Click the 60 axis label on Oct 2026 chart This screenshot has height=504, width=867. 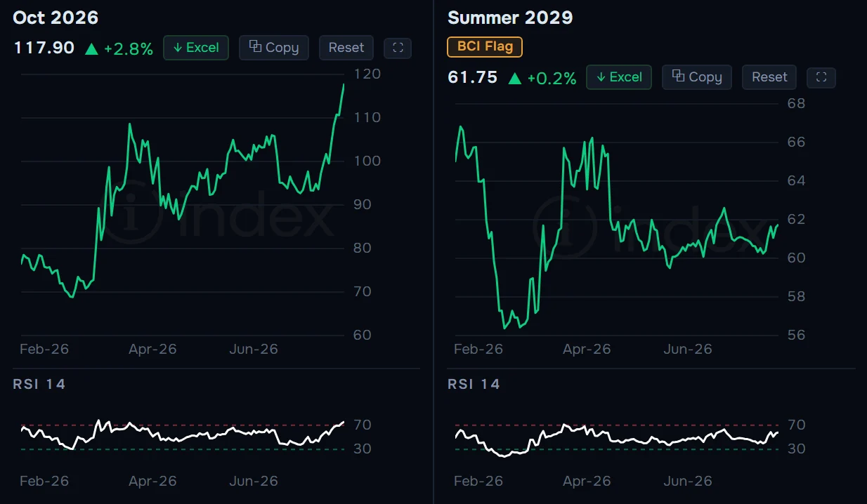point(363,335)
